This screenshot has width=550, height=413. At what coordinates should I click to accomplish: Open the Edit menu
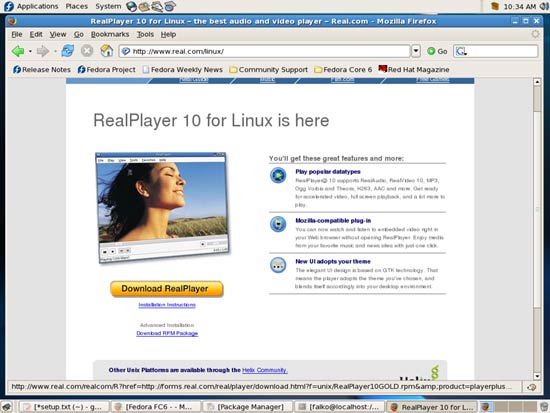pyautogui.click(x=36, y=34)
